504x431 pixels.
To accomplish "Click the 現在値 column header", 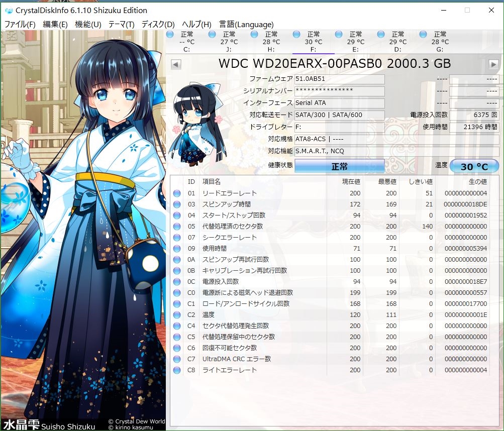I will pos(351,182).
